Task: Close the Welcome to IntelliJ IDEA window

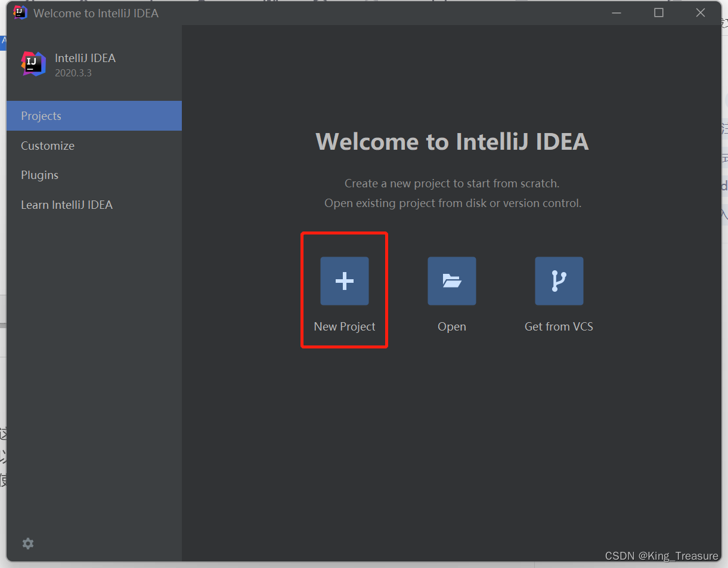Action: coord(701,13)
